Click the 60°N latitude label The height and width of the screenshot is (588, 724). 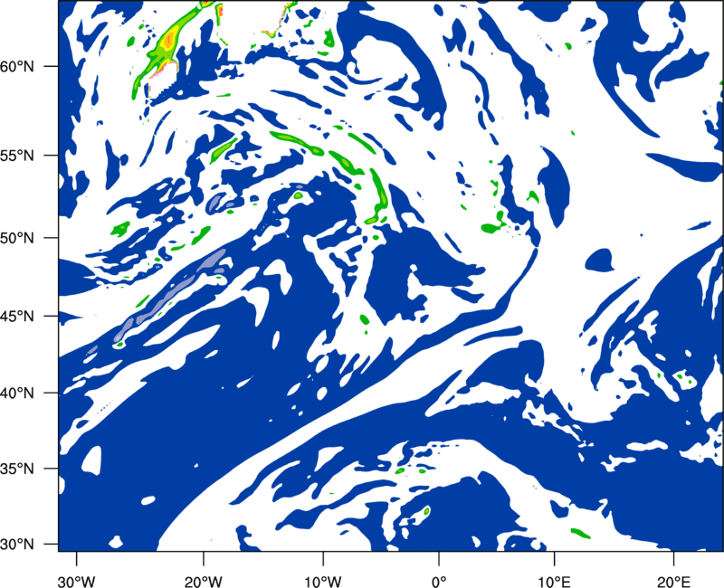pyautogui.click(x=17, y=66)
